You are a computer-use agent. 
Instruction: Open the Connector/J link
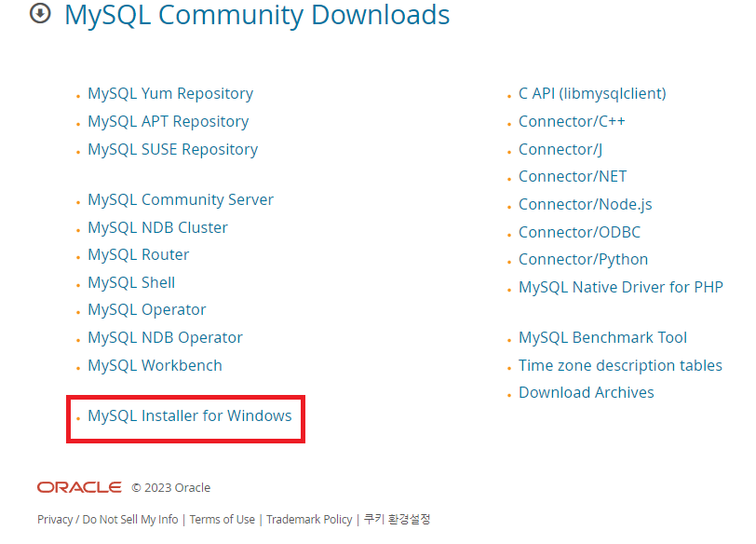point(560,149)
